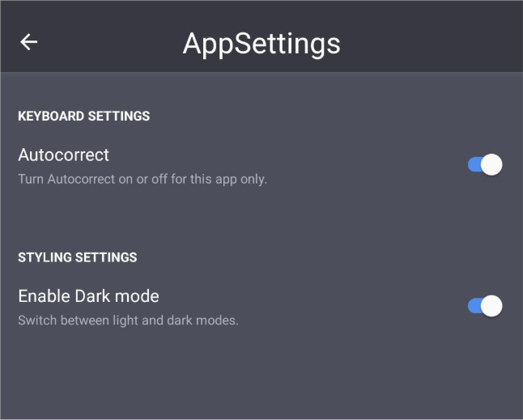Viewport: 523px width, 420px height.
Task: Select the KEYBOARD SETTINGS section header
Action: (x=84, y=116)
